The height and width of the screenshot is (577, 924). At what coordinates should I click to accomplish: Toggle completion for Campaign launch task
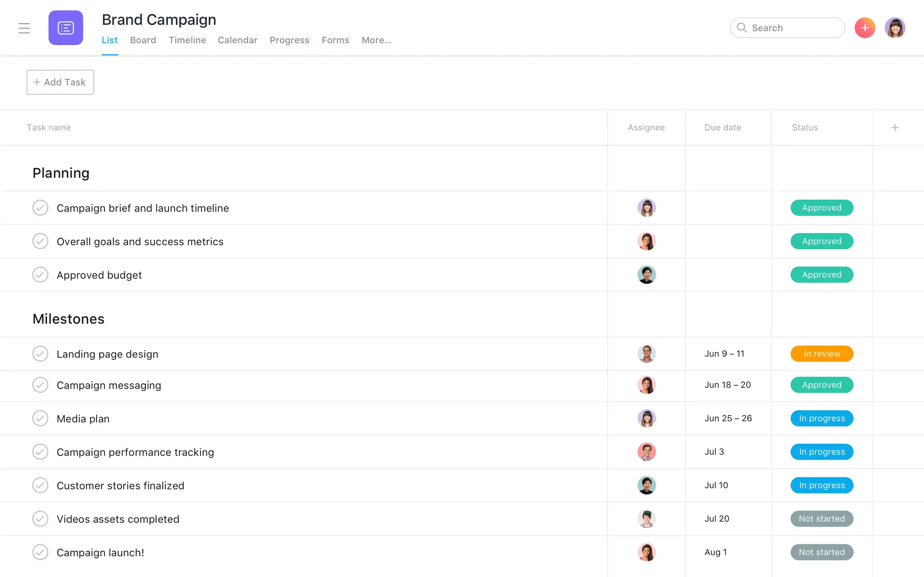tap(40, 552)
